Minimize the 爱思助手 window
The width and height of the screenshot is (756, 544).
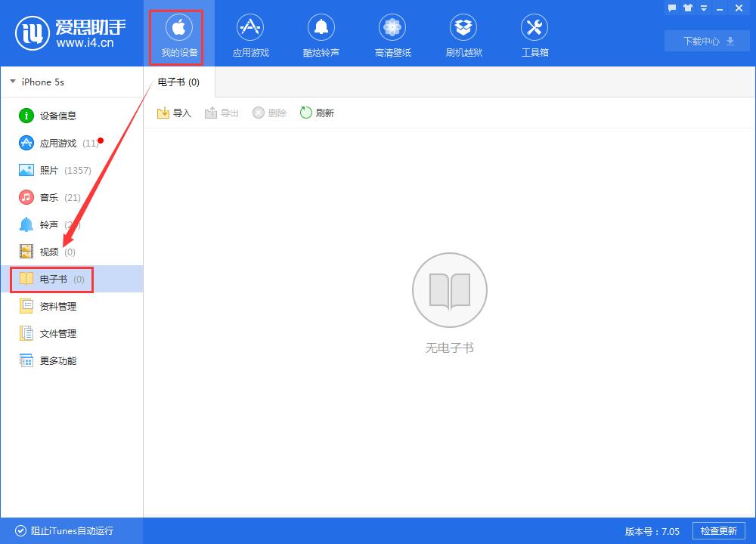(720, 8)
